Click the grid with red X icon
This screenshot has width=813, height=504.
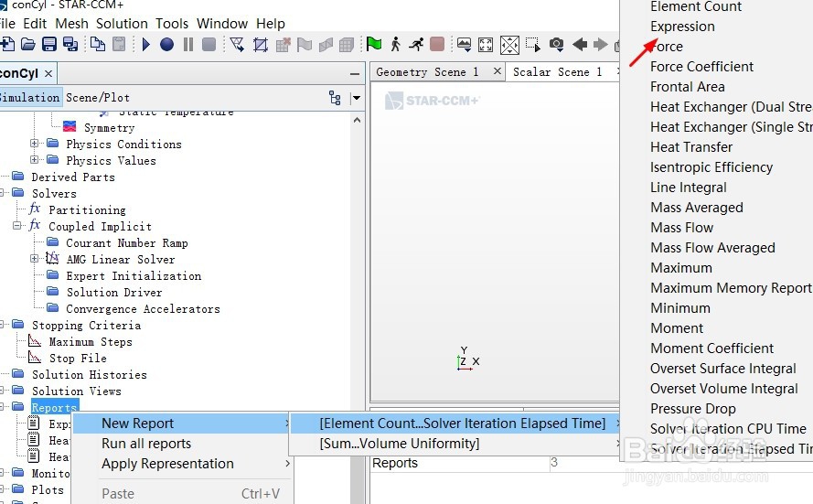[283, 45]
